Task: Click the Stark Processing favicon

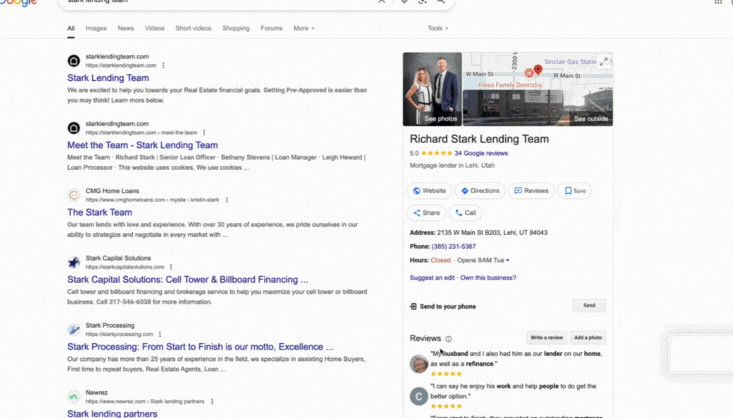Action: (x=73, y=330)
